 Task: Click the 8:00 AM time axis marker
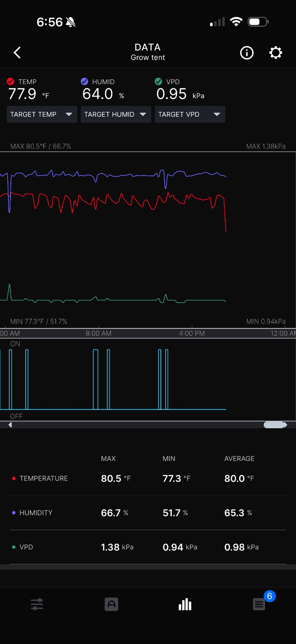pyautogui.click(x=99, y=333)
